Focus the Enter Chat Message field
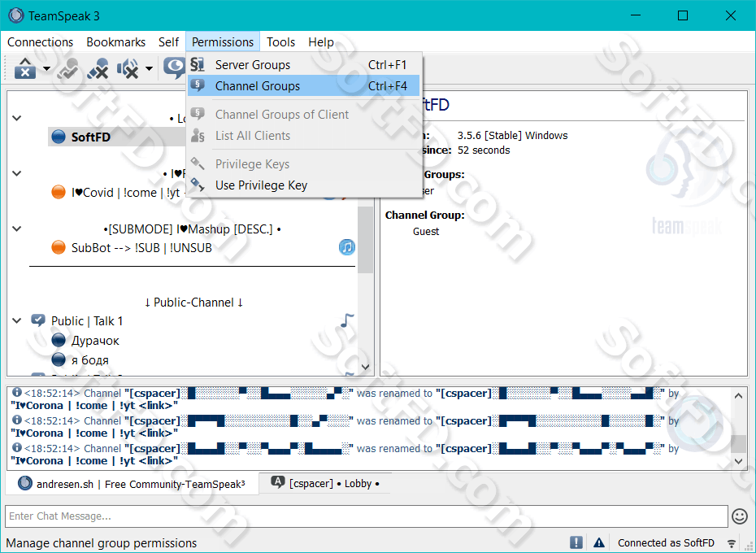Screen dimensions: 756x553 366,516
